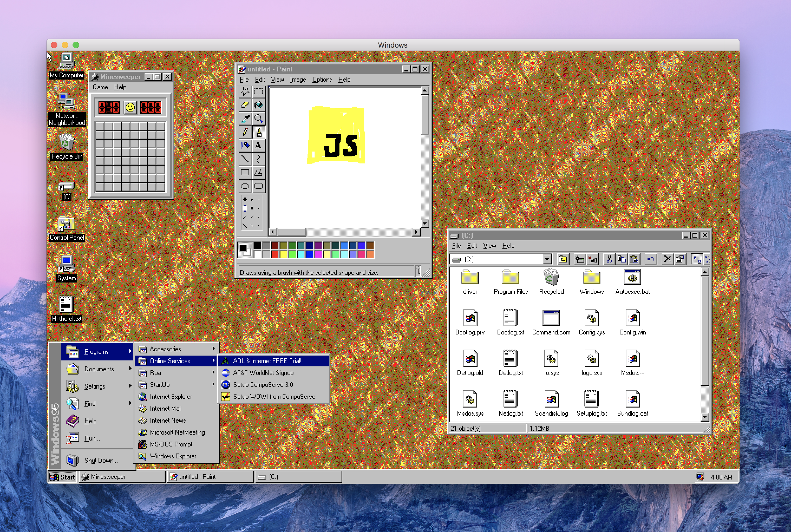Click Programs in Start menu
The height and width of the screenshot is (532, 791).
[97, 352]
